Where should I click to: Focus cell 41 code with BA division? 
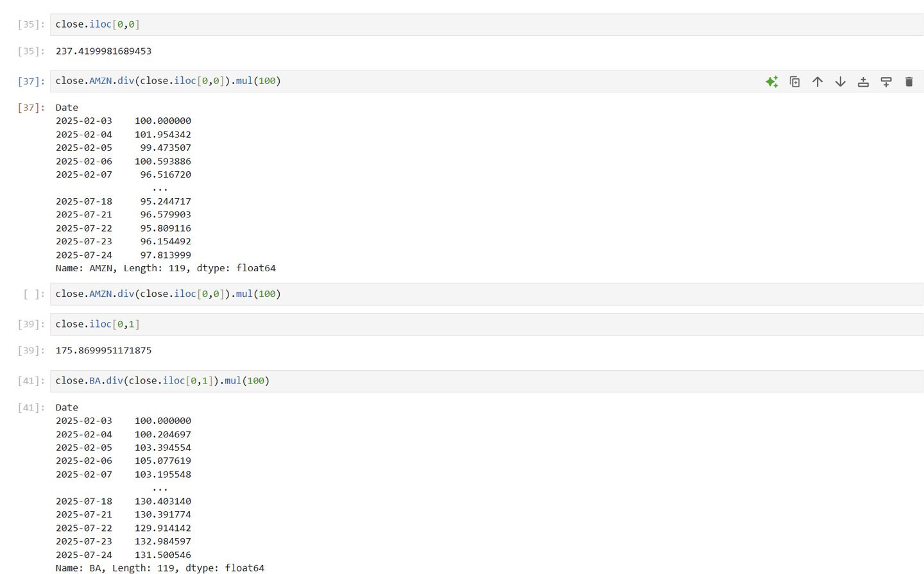(x=486, y=381)
